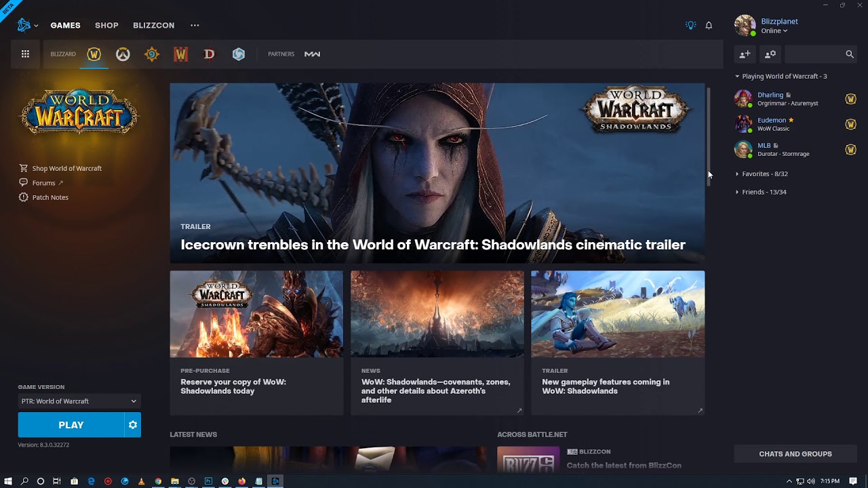Image resolution: width=868 pixels, height=488 pixels.
Task: Collapse the Playing World of Warcraft group
Action: click(x=781, y=76)
